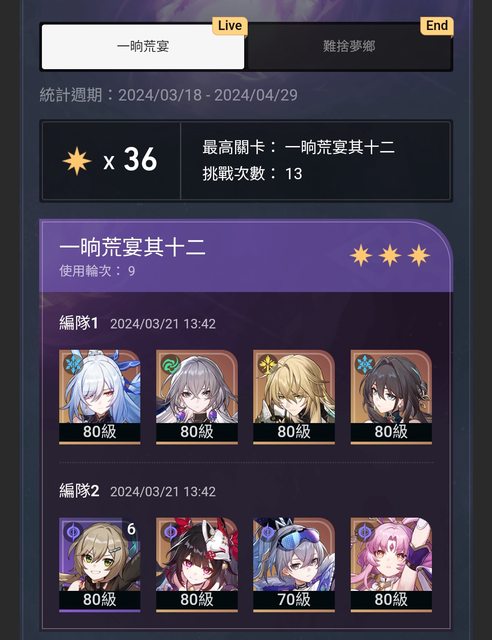Select Qingque portrait in 編隊2
Image resolution: width=492 pixels, height=640 pixels.
(x=100, y=565)
